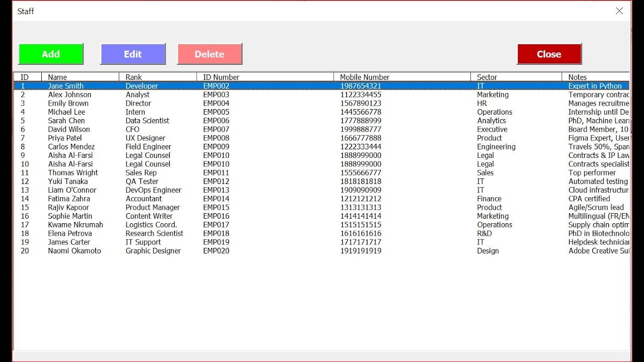
Task: Select Fatima Zahra's row
Action: (321, 199)
